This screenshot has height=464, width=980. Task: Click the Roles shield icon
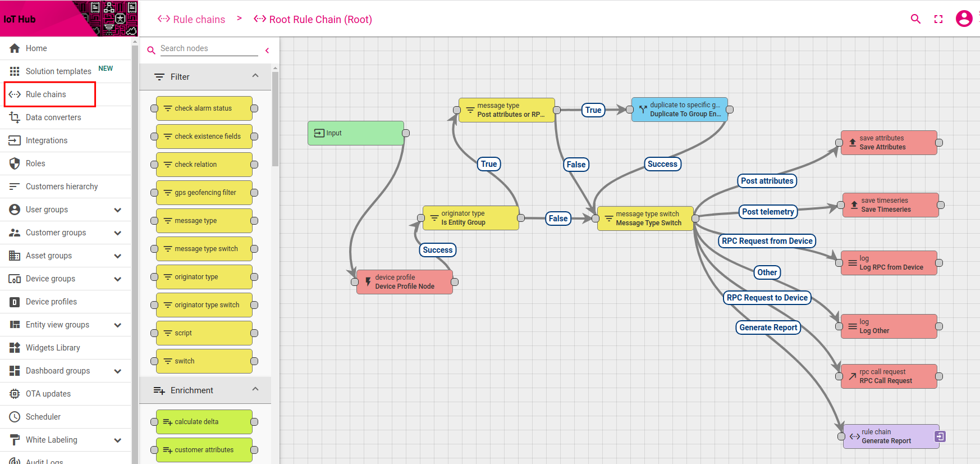[x=15, y=163]
